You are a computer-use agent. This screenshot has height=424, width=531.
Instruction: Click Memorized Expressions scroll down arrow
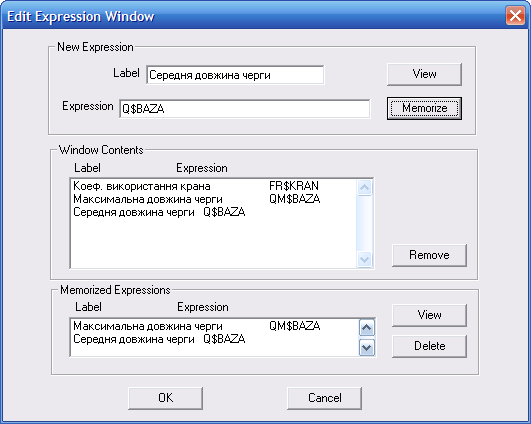click(367, 348)
